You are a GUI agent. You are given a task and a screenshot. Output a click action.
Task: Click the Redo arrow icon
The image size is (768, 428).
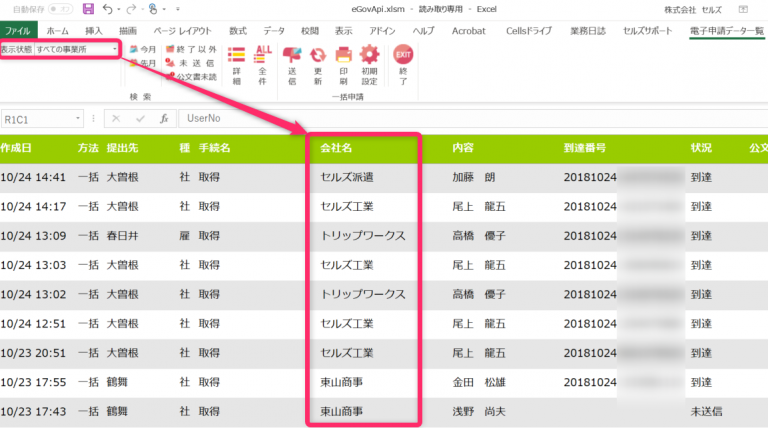131,9
